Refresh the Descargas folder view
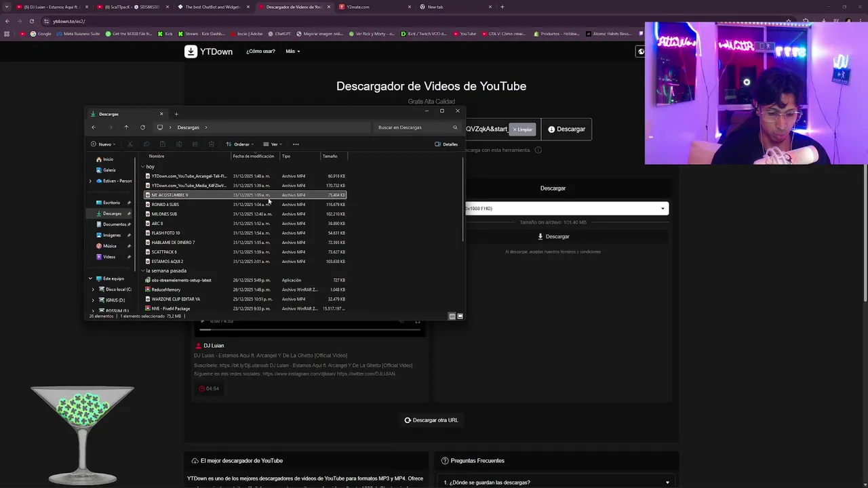This screenshot has width=868, height=488. [142, 127]
